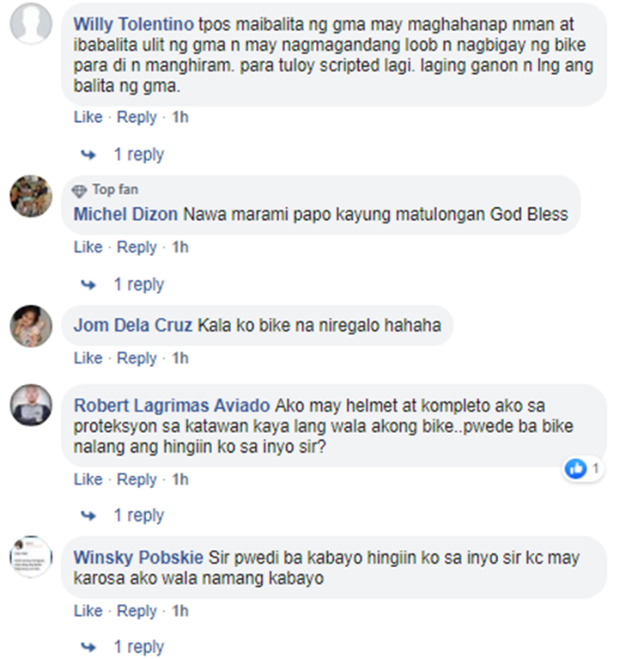Screen dimensions: 644x659
Task: Reply to Michel Dizon's comment
Action: point(137,247)
